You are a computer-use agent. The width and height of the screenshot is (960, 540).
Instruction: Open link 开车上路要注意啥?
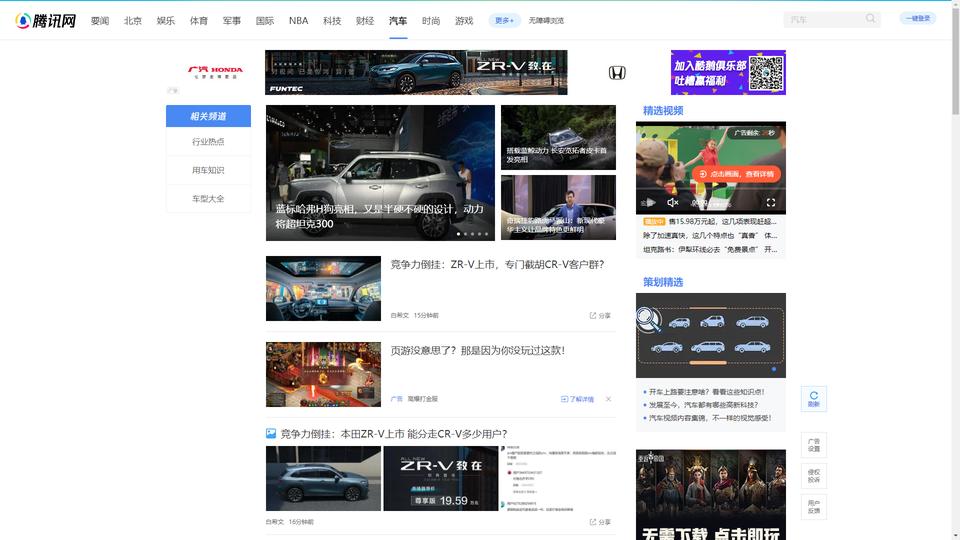pyautogui.click(x=707, y=392)
